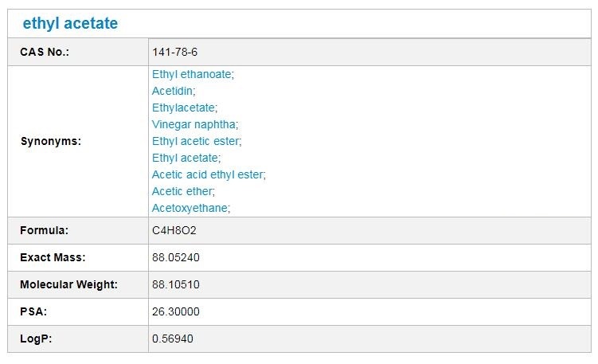
Task: Open the Ethyl ethanoate synonym link
Action: pyautogui.click(x=192, y=73)
